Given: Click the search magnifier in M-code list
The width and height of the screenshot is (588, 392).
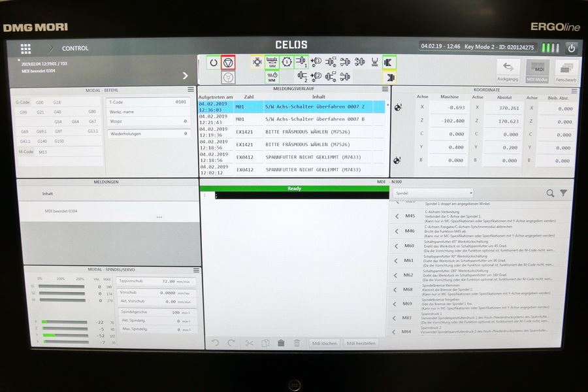Looking at the screenshot, I should coord(550,193).
